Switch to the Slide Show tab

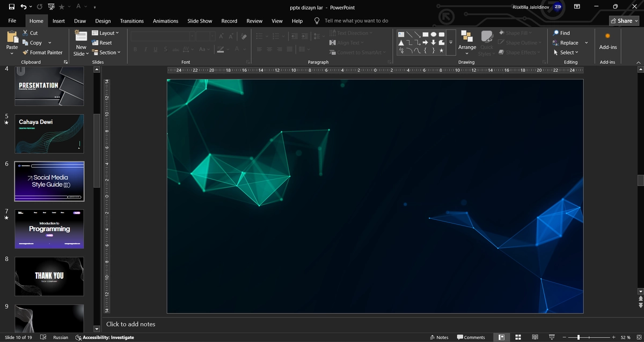(200, 20)
